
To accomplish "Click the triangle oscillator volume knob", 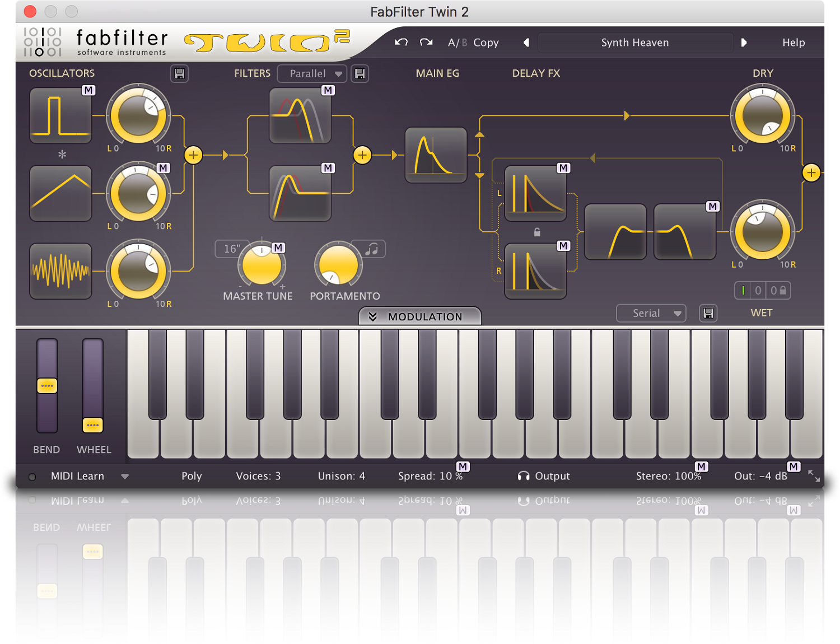I will click(x=138, y=194).
